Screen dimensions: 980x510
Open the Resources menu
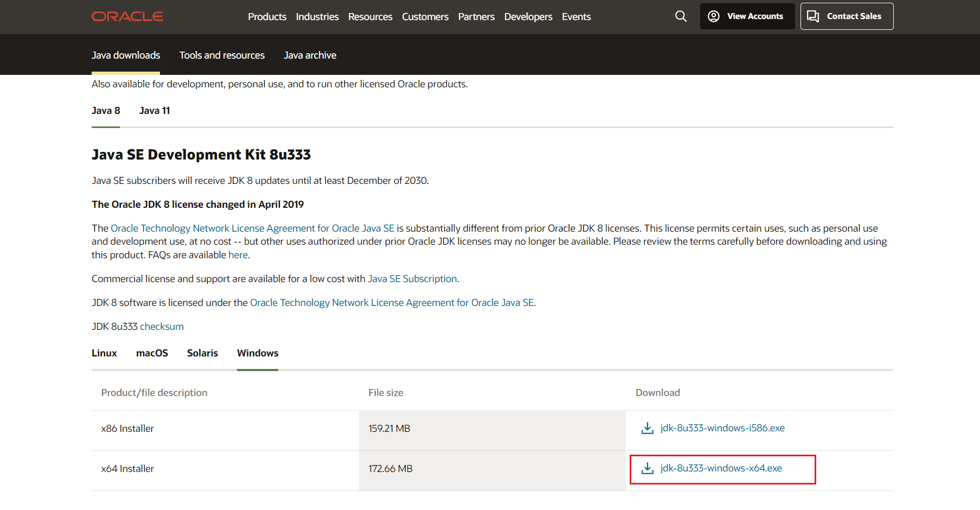click(x=370, y=17)
